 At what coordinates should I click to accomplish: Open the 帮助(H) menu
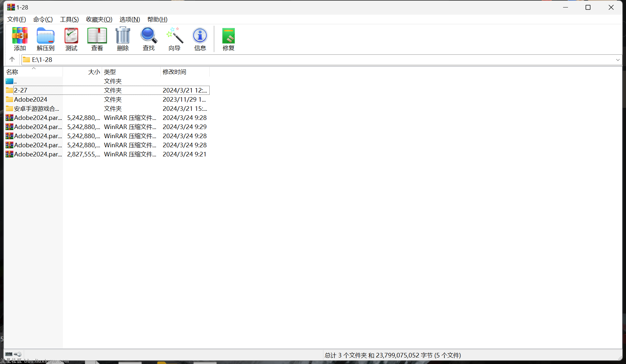coord(157,19)
